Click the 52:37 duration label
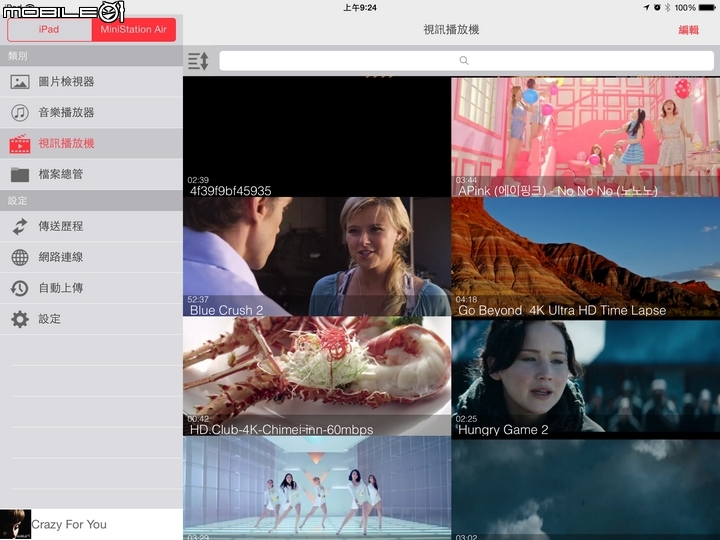Image resolution: width=720 pixels, height=540 pixels. [x=198, y=299]
